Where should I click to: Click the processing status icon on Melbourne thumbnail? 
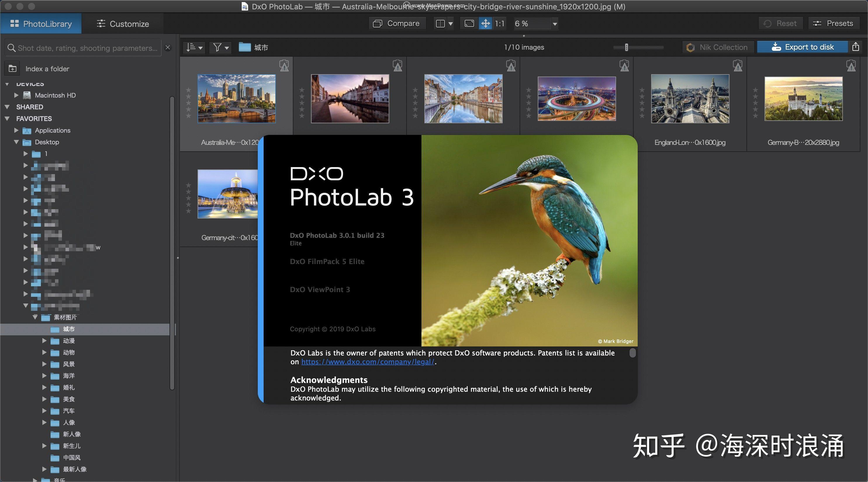click(x=284, y=65)
